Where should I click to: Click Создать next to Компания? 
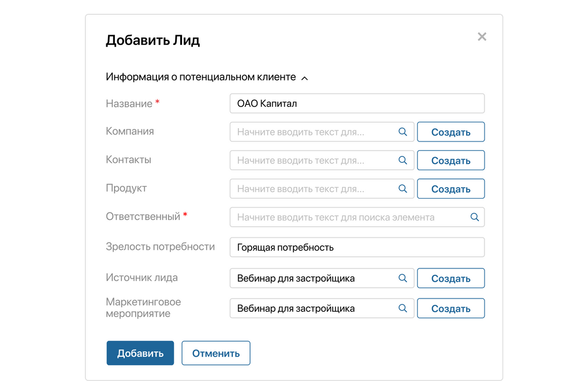pos(451,132)
